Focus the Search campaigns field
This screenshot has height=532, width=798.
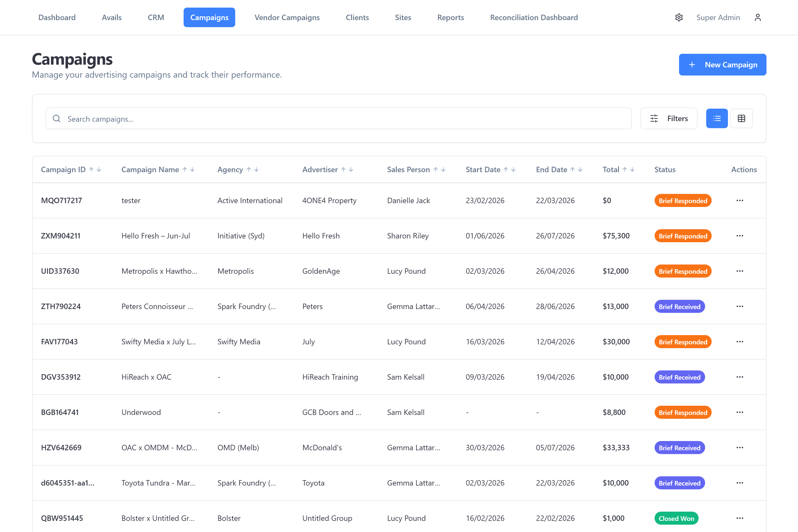(x=338, y=119)
